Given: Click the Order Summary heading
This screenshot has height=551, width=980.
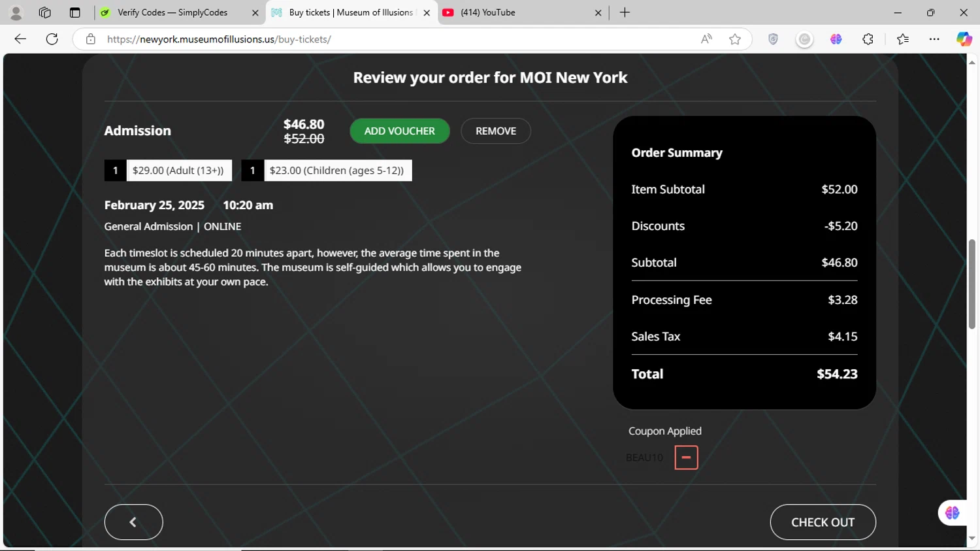Looking at the screenshot, I should tap(677, 153).
